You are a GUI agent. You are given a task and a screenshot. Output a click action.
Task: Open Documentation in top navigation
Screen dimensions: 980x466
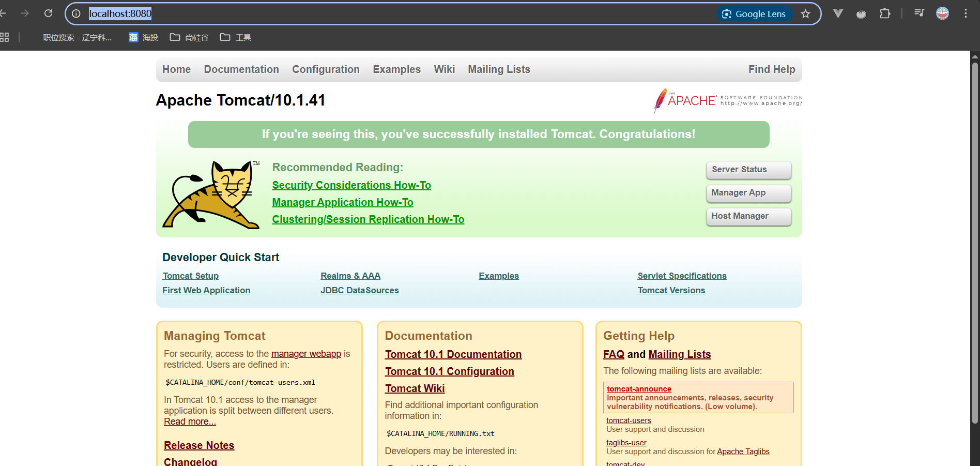click(241, 69)
